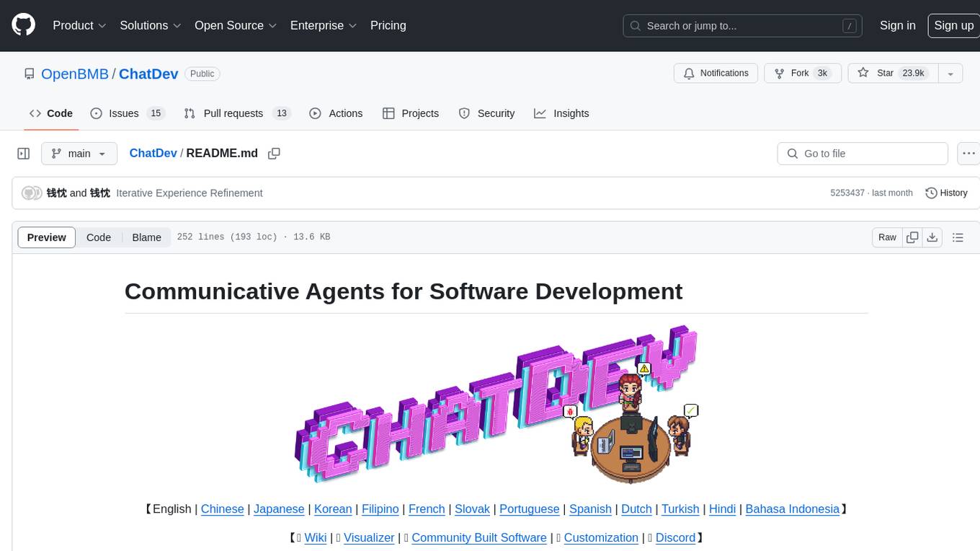This screenshot has height=551, width=980.
Task: Star the ChatDev repository
Action: pyautogui.click(x=892, y=73)
